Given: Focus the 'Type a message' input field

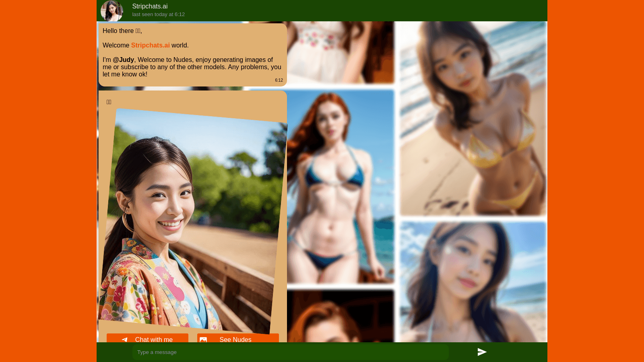Looking at the screenshot, I should [x=290, y=352].
